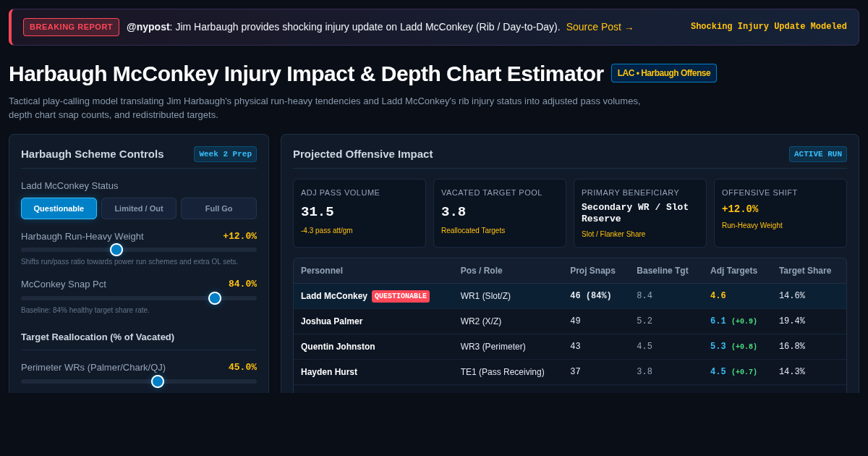Viewport: 868px width, 456px height.
Task: Click the @nypost handle
Action: [x=148, y=27]
